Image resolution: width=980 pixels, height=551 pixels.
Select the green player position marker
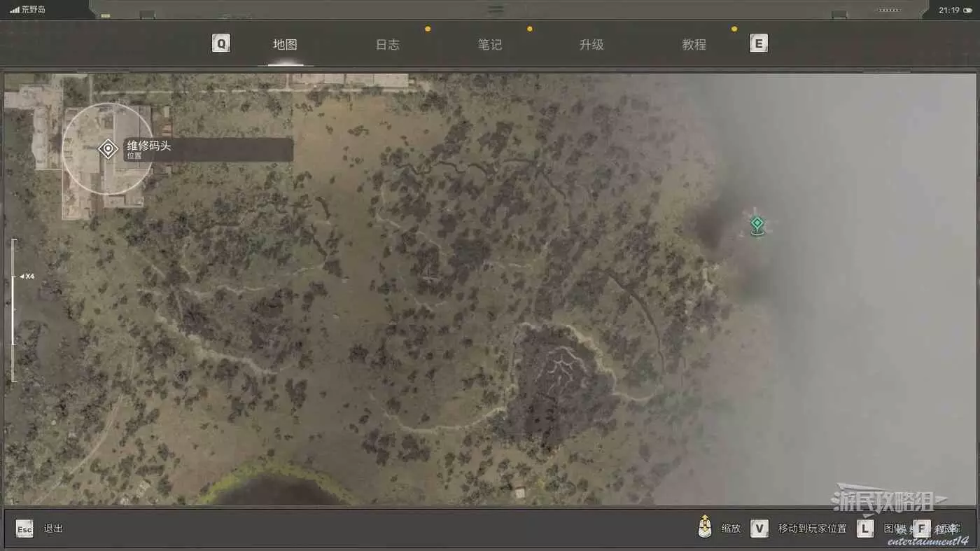pyautogui.click(x=757, y=224)
